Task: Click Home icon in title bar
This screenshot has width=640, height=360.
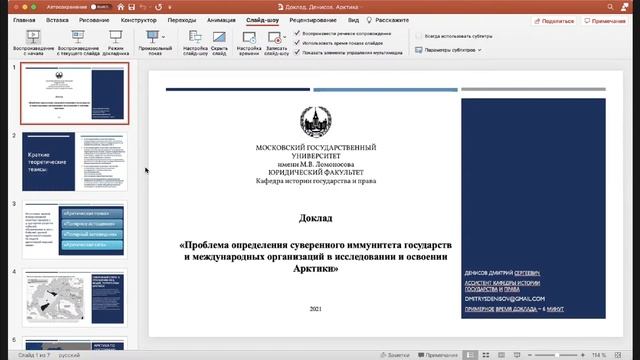Action: coord(121,7)
